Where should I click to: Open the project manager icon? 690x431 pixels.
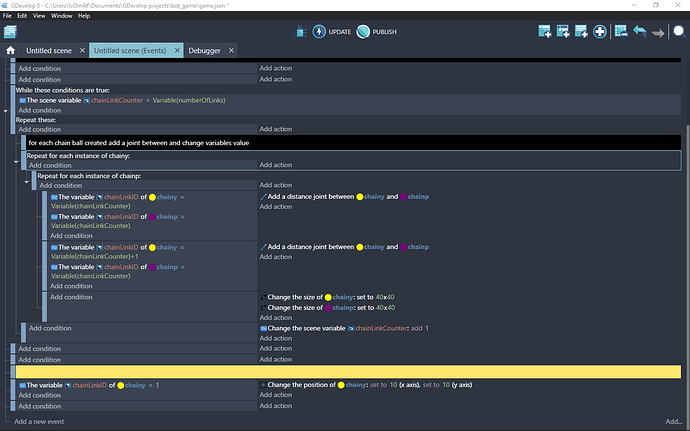(x=10, y=32)
